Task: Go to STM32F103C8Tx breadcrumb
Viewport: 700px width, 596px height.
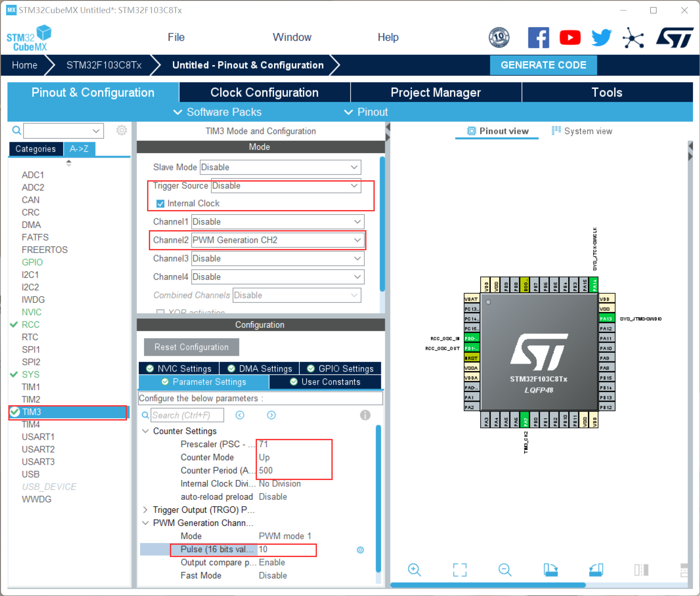Action: [104, 65]
